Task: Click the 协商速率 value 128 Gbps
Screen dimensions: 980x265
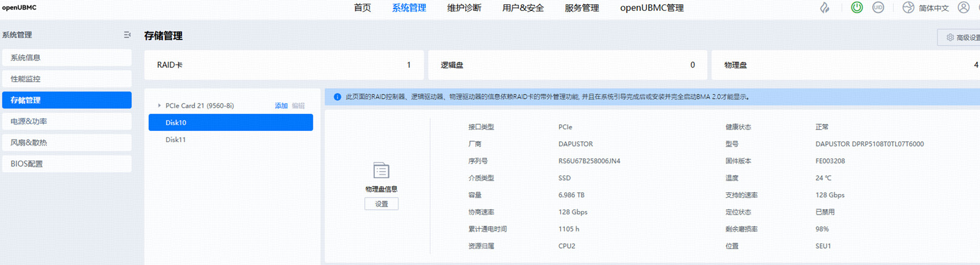Action: point(573,212)
